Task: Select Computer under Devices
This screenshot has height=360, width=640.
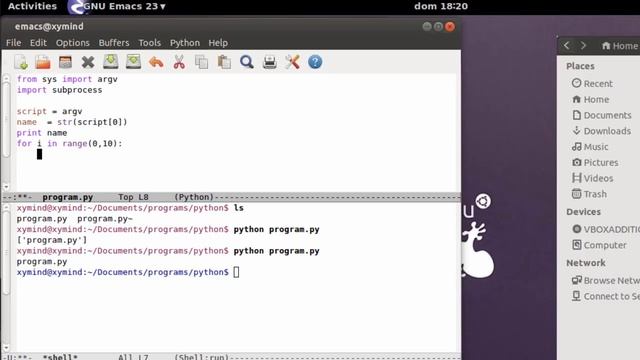Action: (599, 245)
